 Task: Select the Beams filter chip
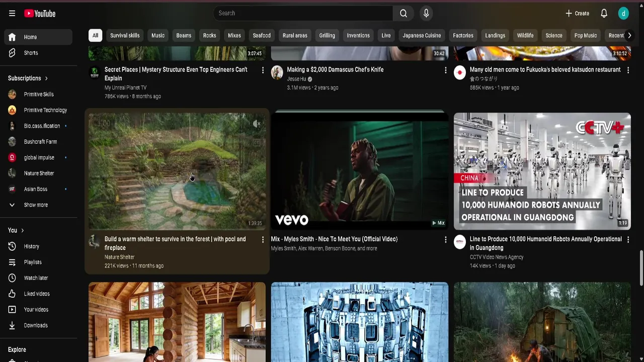[x=184, y=36]
